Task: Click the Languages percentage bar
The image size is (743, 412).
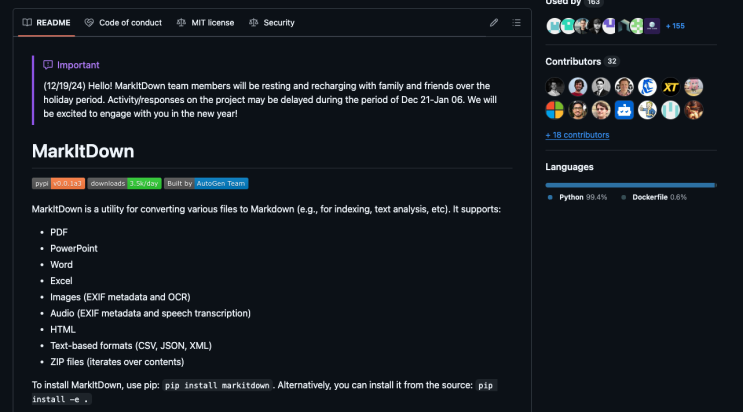Action: tap(630, 185)
